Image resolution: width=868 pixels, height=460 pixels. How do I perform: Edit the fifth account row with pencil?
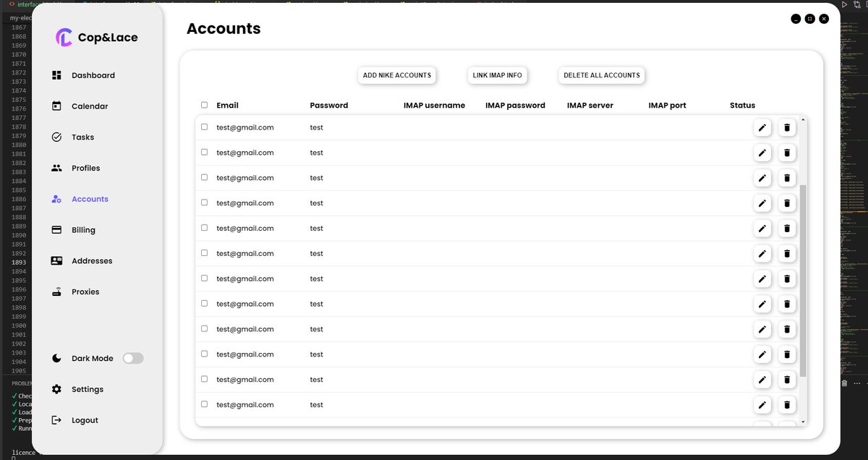(x=762, y=229)
